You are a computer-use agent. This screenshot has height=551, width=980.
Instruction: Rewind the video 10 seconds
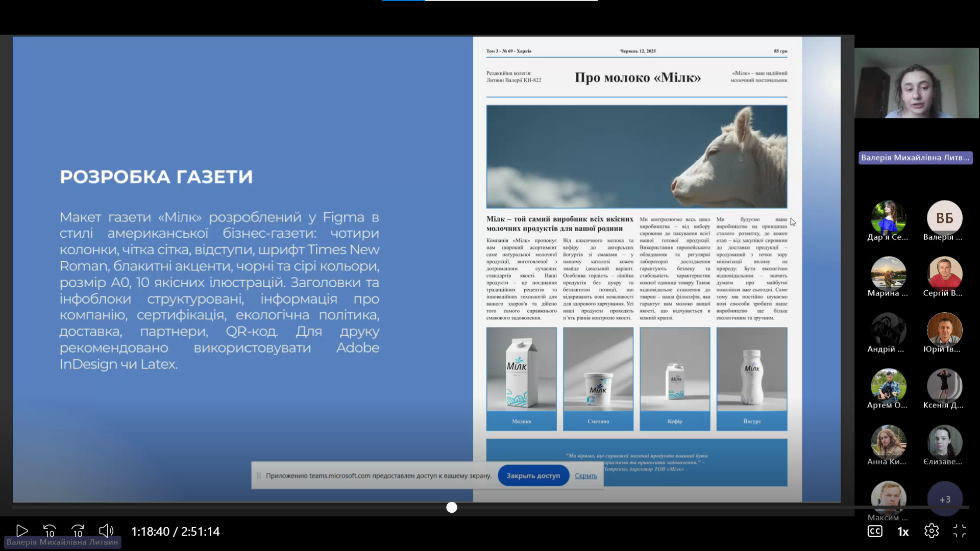(50, 531)
